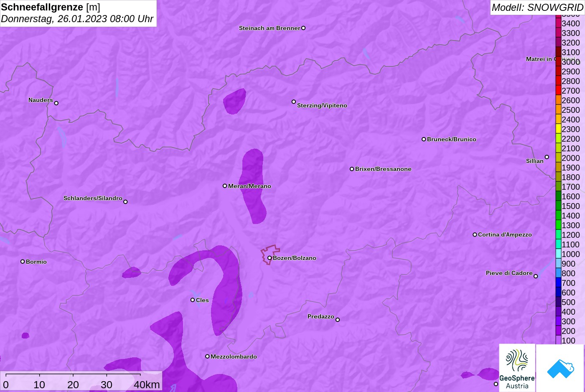Click the Sterzing/Vipiteno label

point(322,105)
